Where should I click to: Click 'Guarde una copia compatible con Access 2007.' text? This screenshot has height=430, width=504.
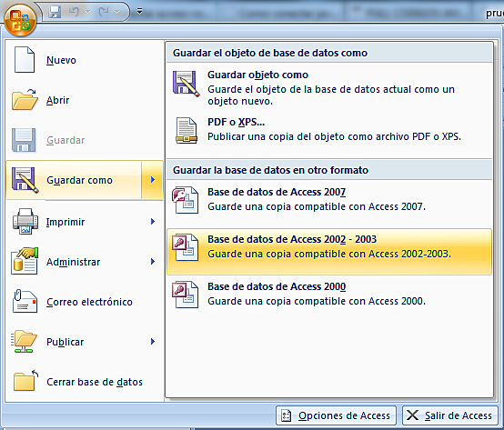(x=317, y=206)
